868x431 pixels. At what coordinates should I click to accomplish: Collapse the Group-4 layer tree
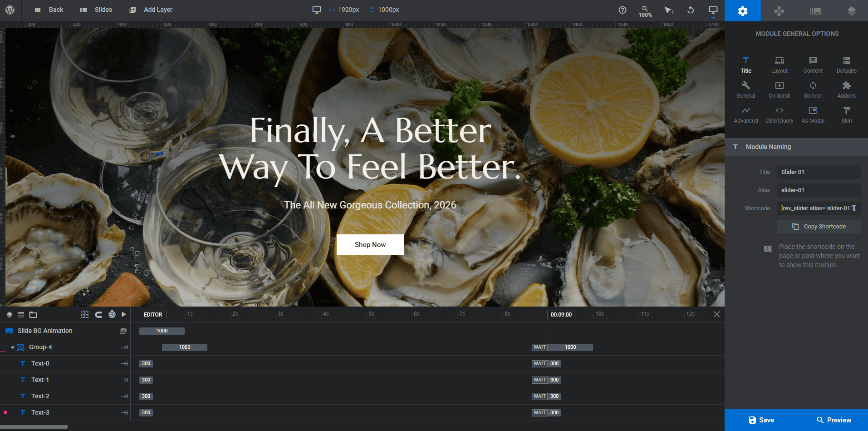coord(12,347)
